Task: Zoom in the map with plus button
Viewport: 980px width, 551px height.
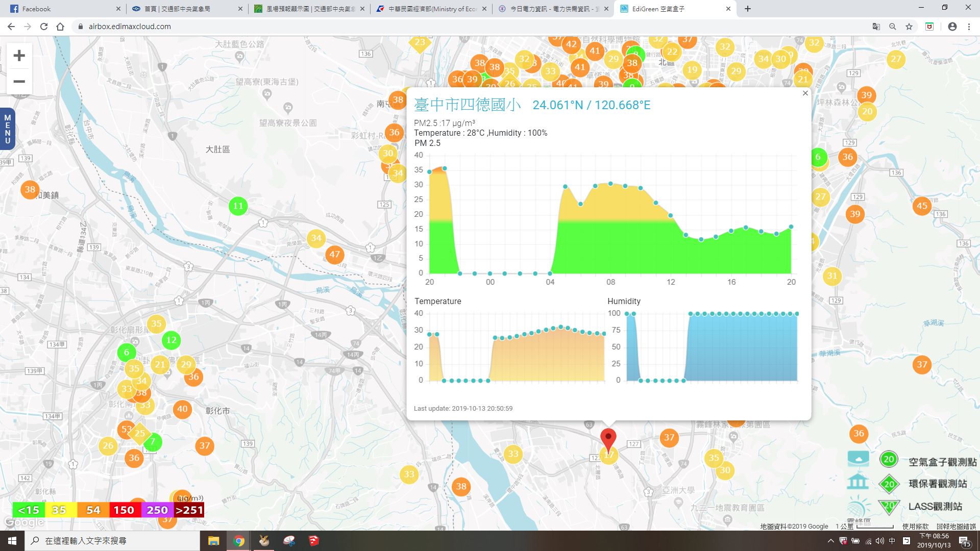Action: 19,56
